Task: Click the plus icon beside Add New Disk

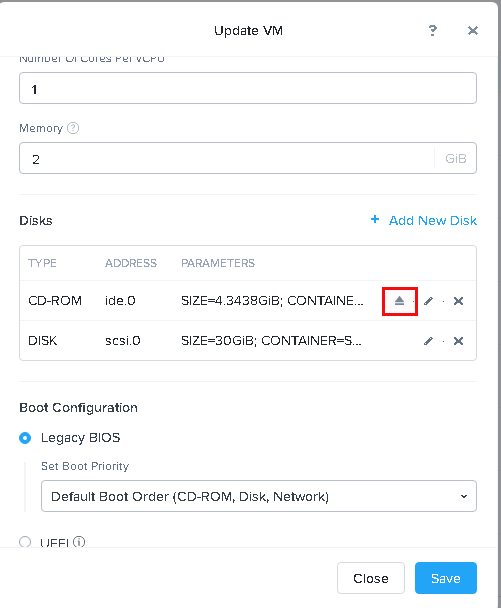Action: click(375, 219)
